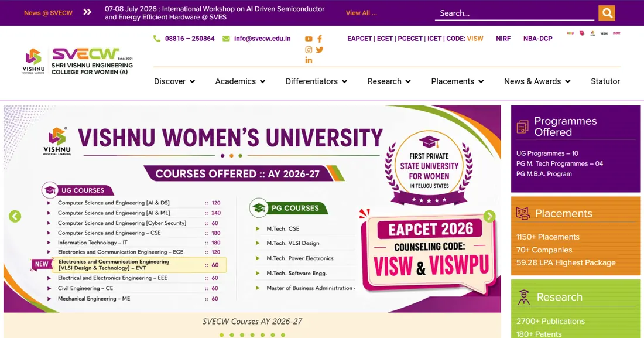Click the NBA-DCP link

pyautogui.click(x=537, y=39)
